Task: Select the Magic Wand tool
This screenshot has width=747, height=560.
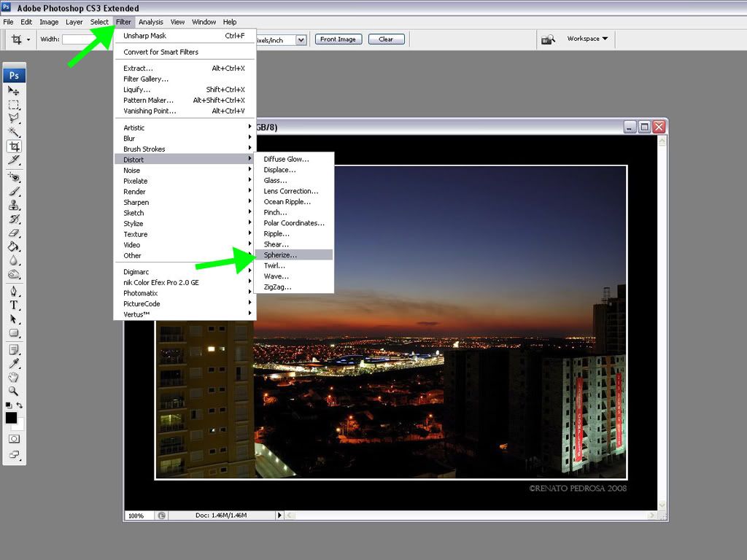Action: click(14, 132)
